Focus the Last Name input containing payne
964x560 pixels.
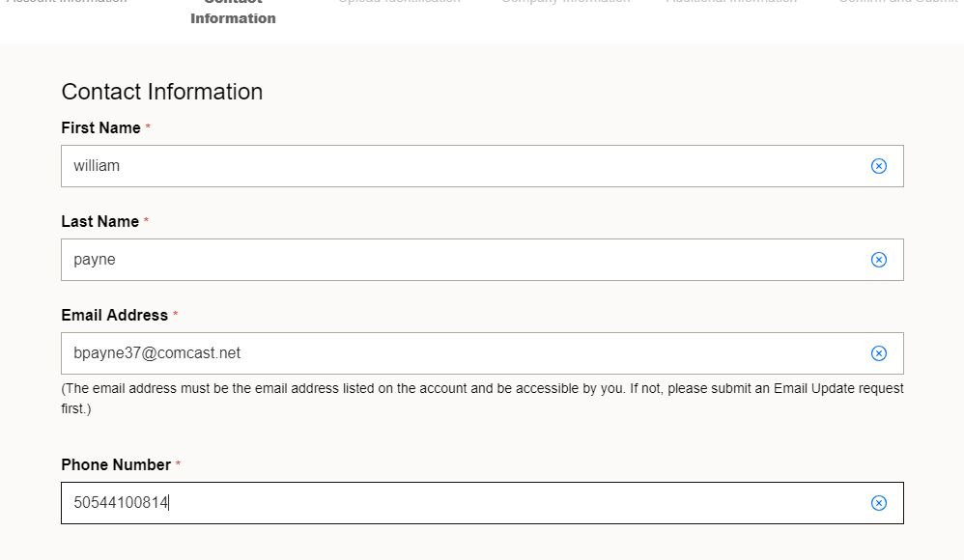pos(482,260)
